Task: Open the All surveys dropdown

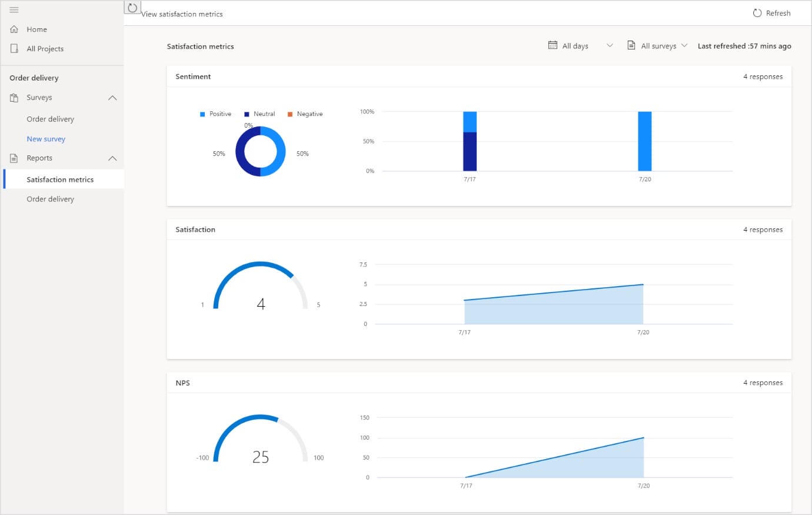Action: point(684,45)
